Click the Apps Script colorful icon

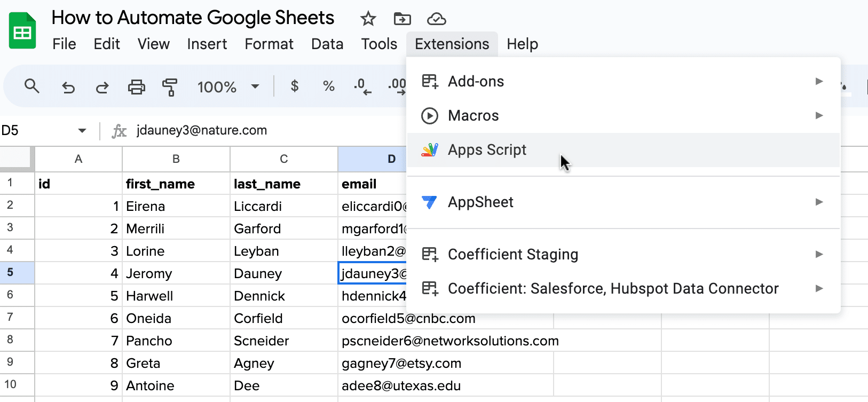tap(430, 150)
